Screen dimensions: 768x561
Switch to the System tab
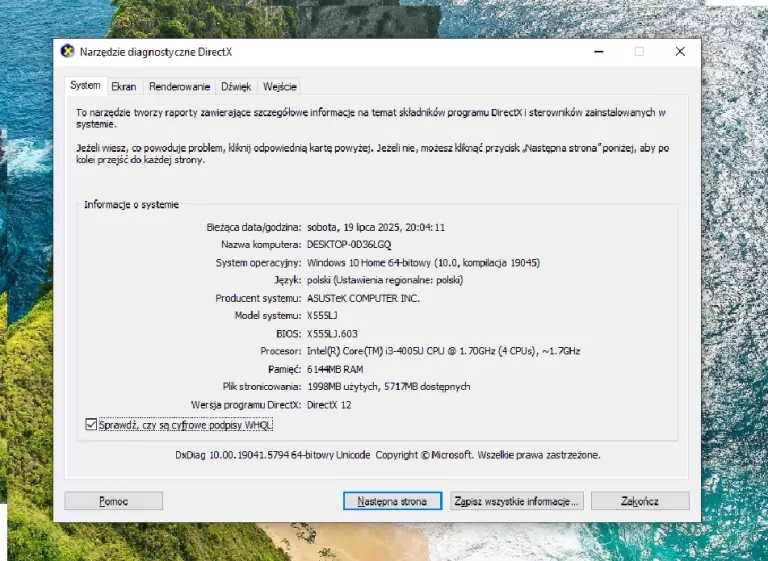(x=85, y=86)
